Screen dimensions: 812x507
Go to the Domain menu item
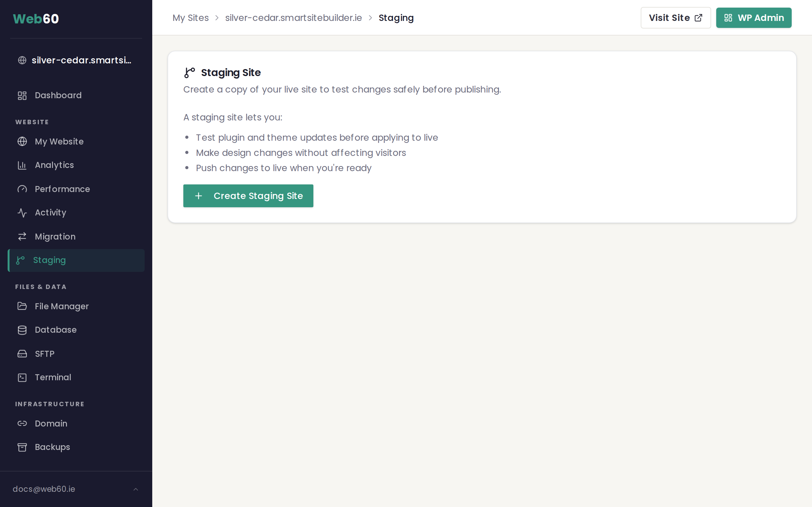[51, 424]
